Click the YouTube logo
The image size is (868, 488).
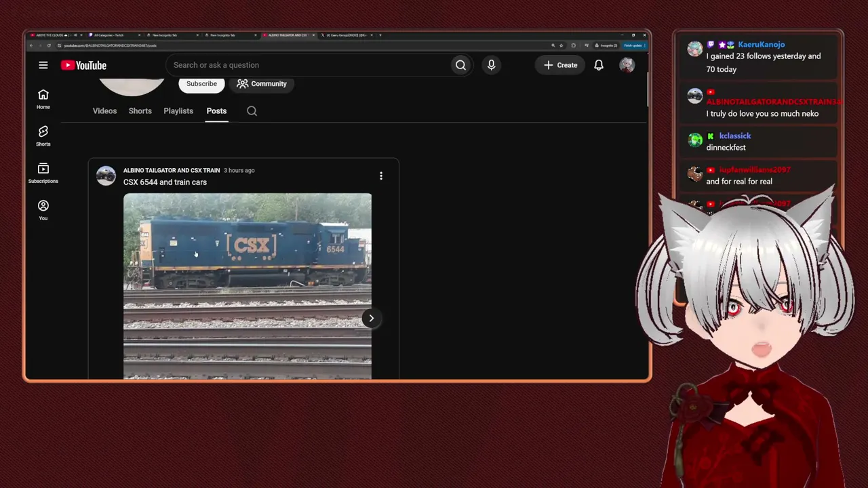83,65
